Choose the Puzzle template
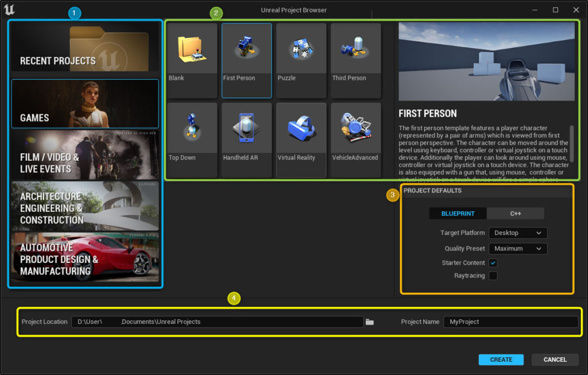588x375 pixels. tap(301, 60)
